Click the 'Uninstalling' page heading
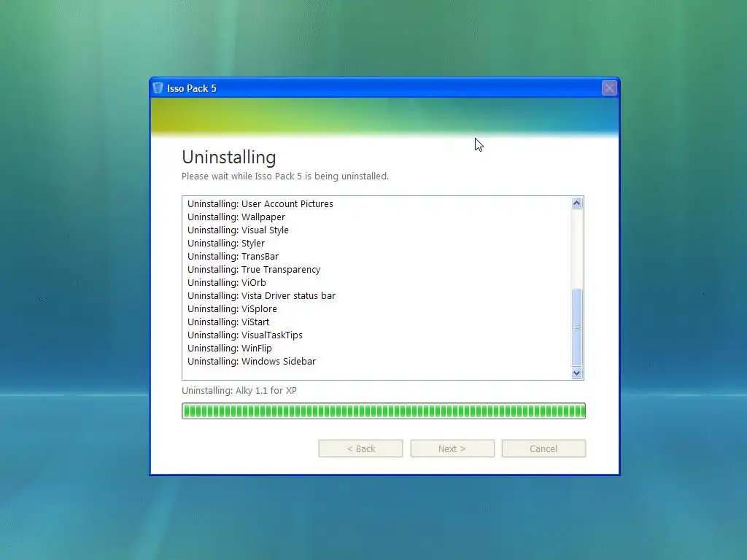Screen dimensions: 747x560 pyautogui.click(x=228, y=157)
